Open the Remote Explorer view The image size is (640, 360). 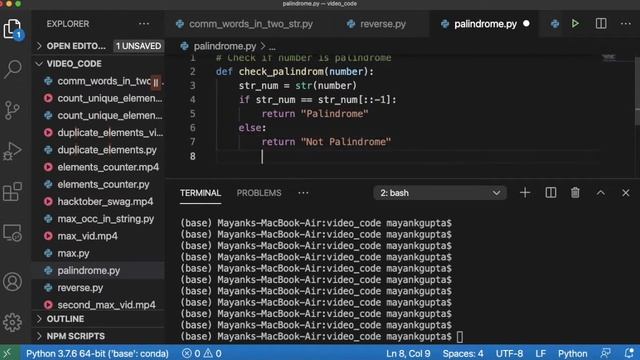point(12,233)
